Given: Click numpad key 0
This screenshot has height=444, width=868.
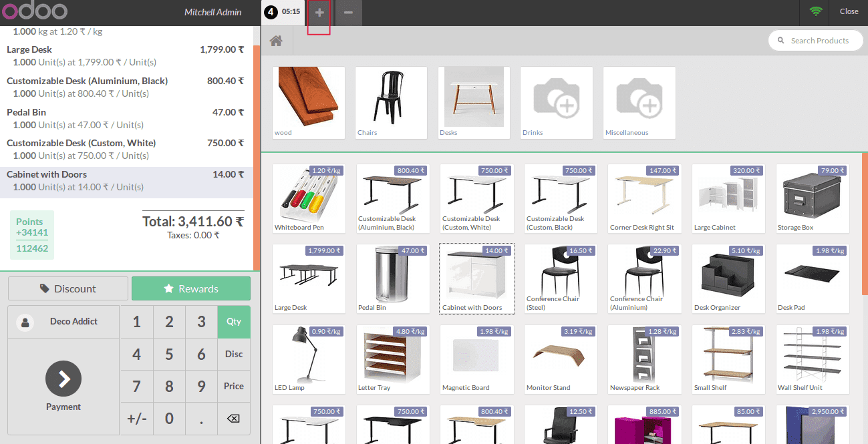Looking at the screenshot, I should 169,419.
